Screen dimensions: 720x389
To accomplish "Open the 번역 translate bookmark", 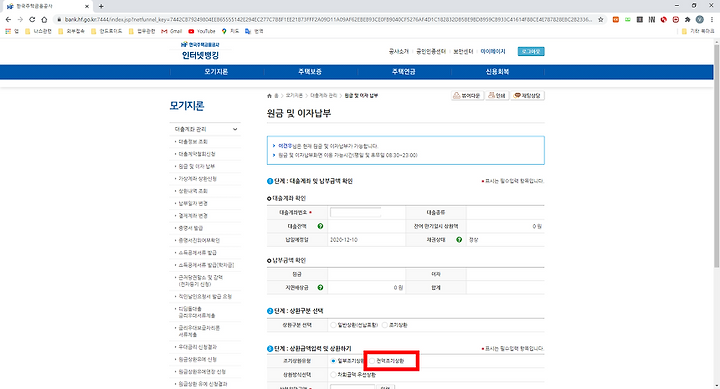I will point(254,31).
